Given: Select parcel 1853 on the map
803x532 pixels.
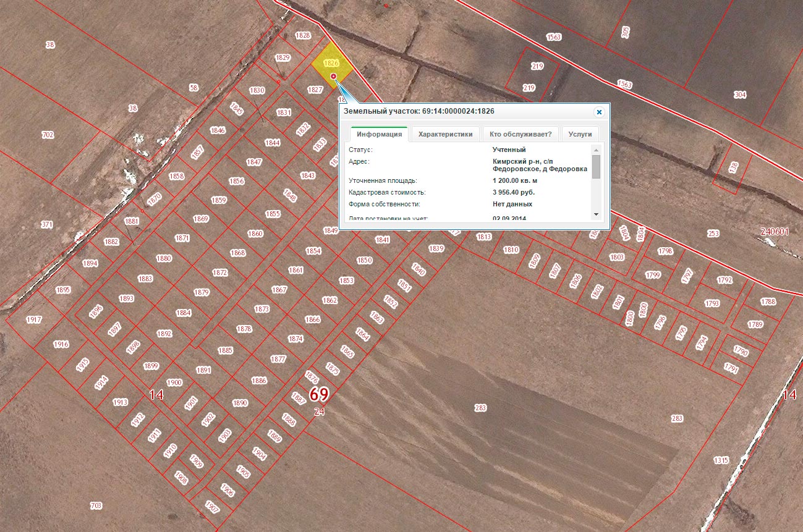Looking at the screenshot, I should (347, 281).
